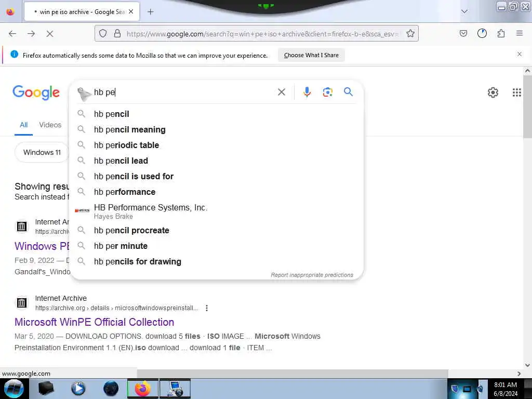Open Choose What I Share settings

coord(311,55)
